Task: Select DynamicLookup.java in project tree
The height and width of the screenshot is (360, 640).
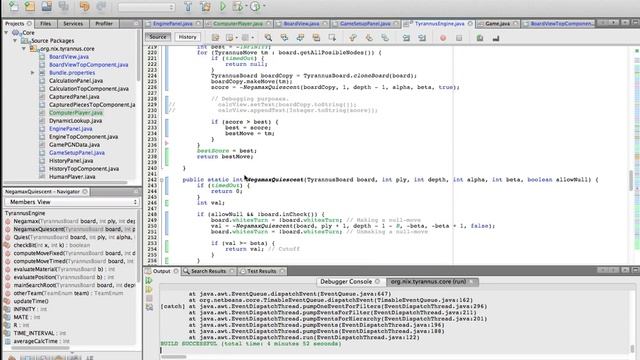Action: tap(76, 121)
